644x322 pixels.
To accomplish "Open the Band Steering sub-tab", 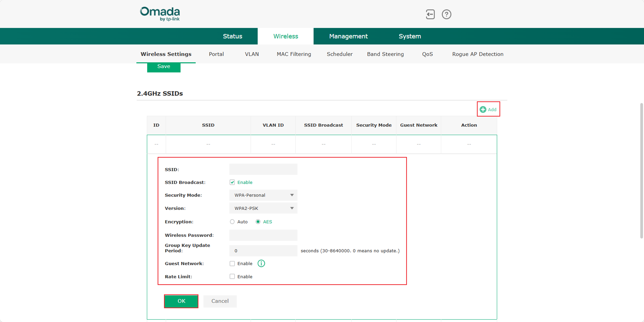I will 385,54.
